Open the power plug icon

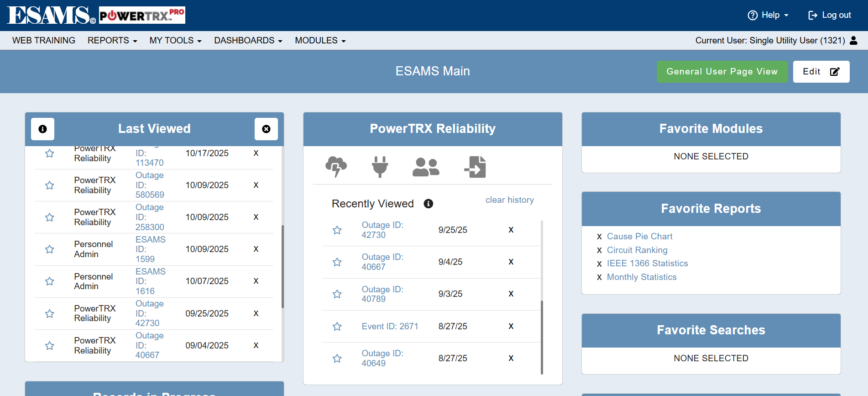(380, 167)
